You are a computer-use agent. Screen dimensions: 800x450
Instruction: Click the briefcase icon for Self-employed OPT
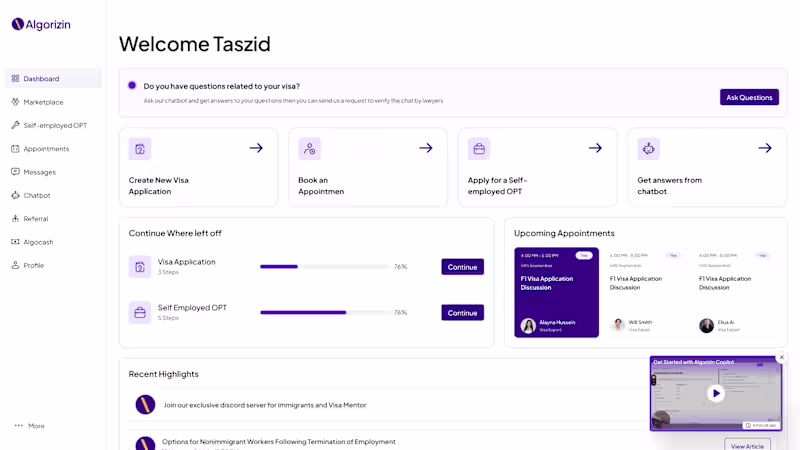pos(479,149)
